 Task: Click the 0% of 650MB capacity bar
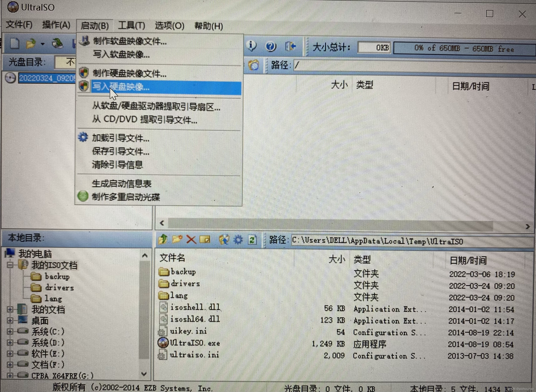[464, 49]
